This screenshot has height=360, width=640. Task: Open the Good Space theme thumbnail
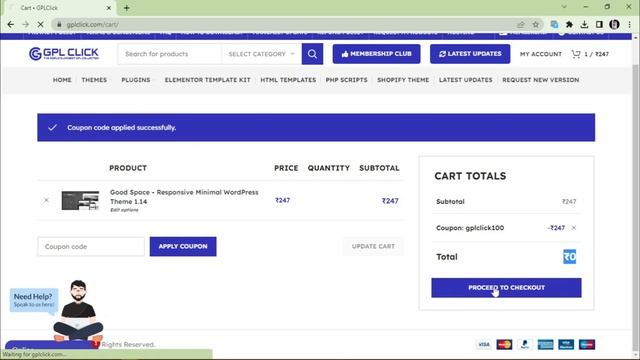click(80, 200)
